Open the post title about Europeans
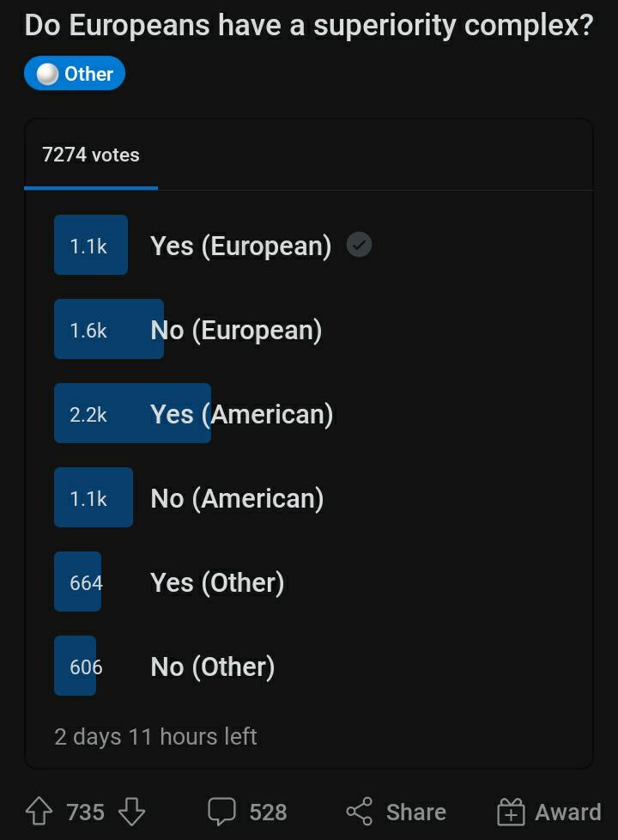 (309, 26)
